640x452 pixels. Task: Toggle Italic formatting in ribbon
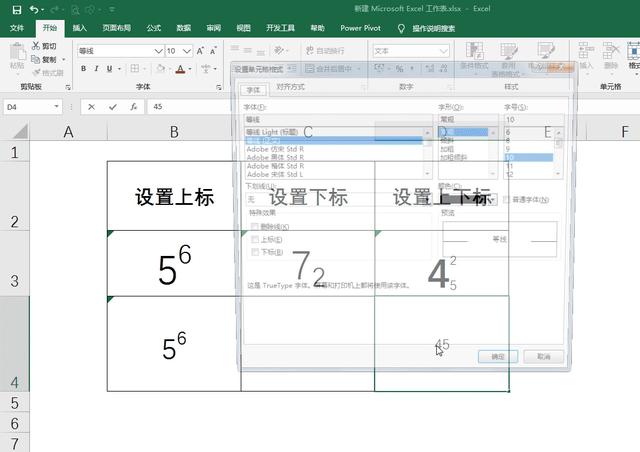coord(97,69)
